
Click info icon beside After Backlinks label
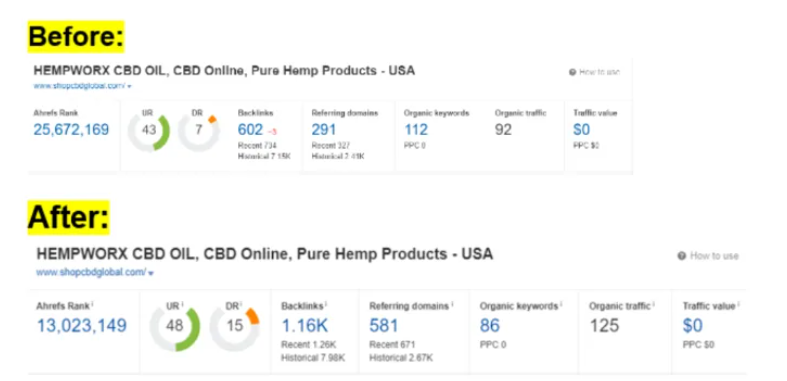pos(326,304)
